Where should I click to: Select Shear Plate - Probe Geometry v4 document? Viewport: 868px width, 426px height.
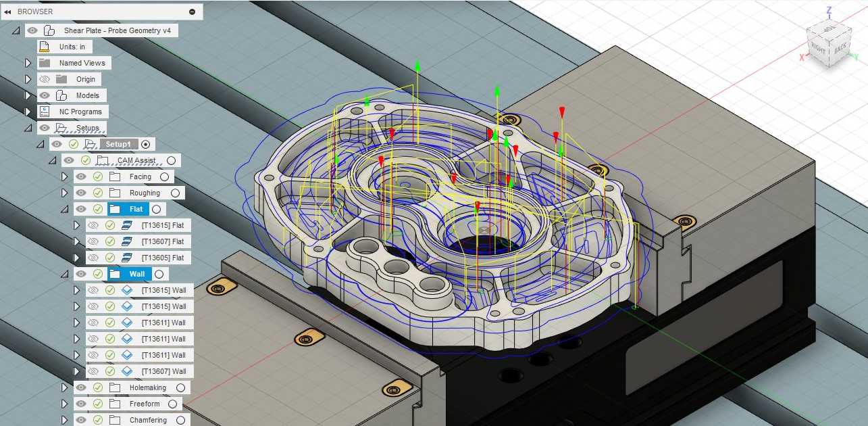[x=117, y=30]
